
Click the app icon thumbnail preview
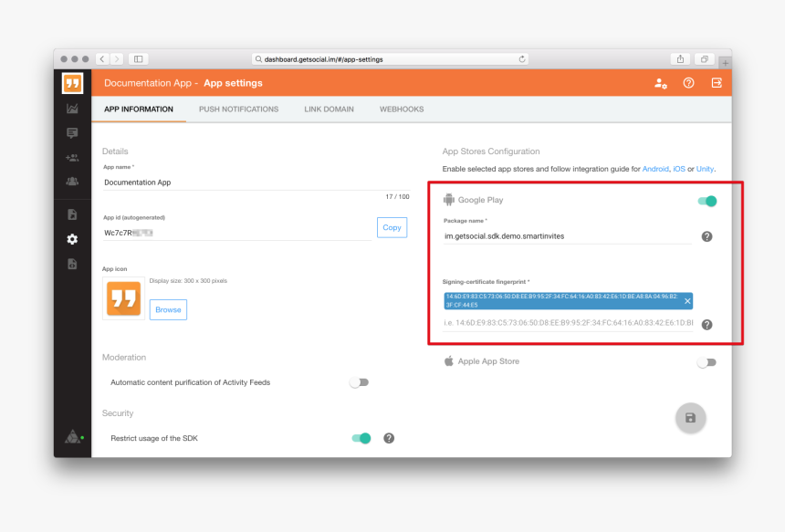[x=123, y=298]
